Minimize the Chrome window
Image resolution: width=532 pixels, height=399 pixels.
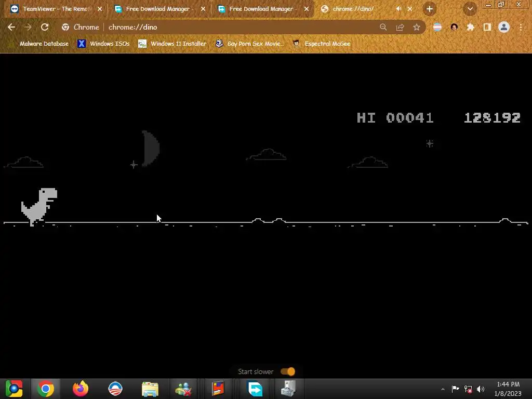[x=488, y=5]
